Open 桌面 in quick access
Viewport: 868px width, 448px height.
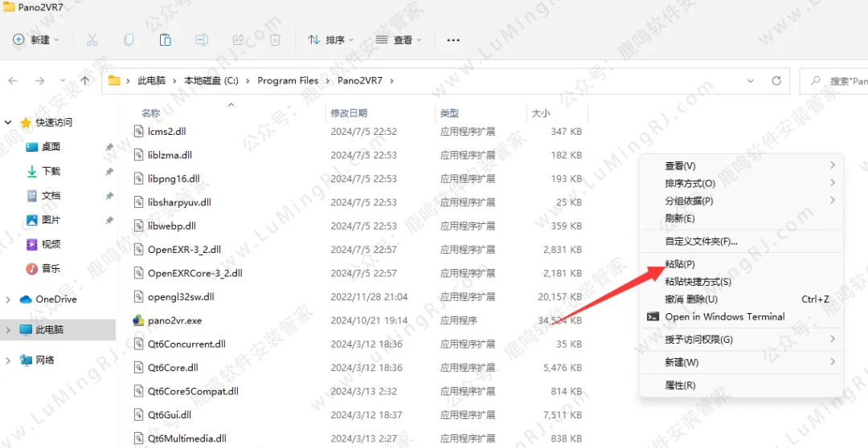click(51, 147)
